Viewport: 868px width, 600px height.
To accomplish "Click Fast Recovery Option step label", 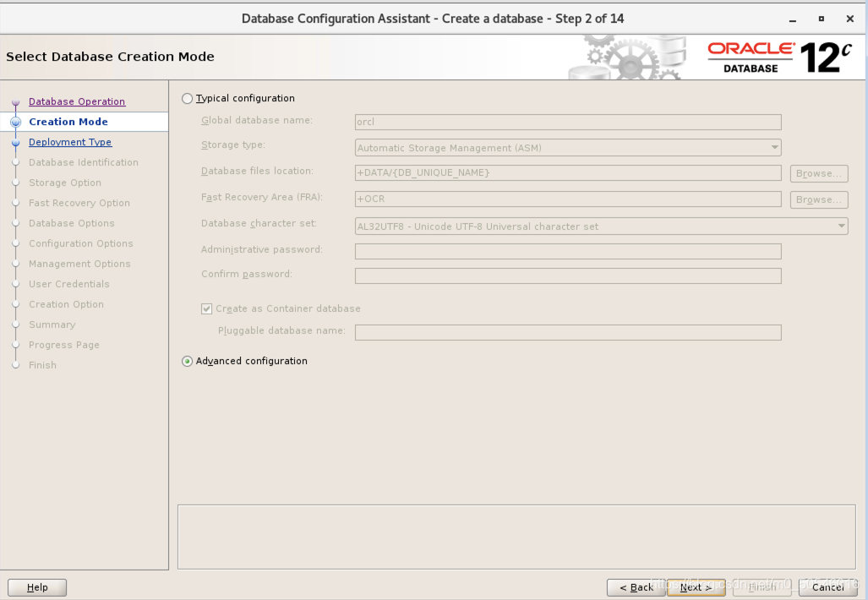I will 79,203.
